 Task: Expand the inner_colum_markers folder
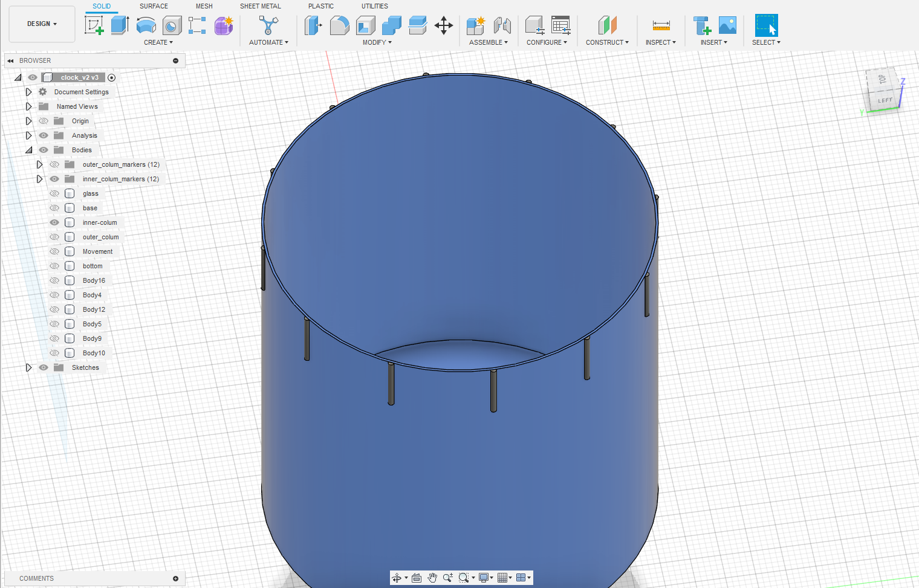coord(39,179)
